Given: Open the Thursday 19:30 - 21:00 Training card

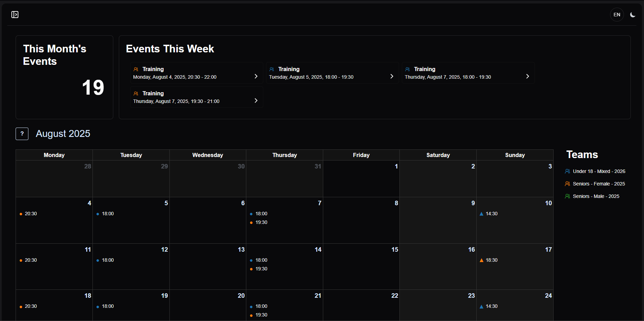Looking at the screenshot, I should (x=196, y=97).
